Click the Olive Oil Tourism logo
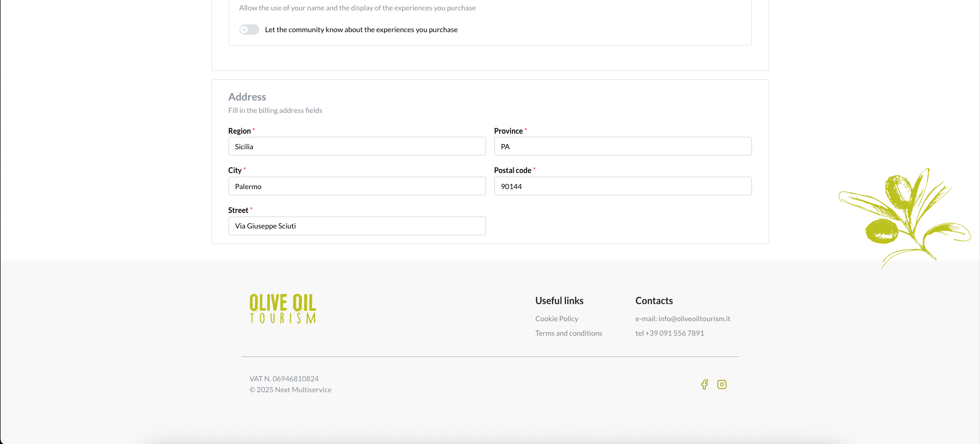 point(282,309)
